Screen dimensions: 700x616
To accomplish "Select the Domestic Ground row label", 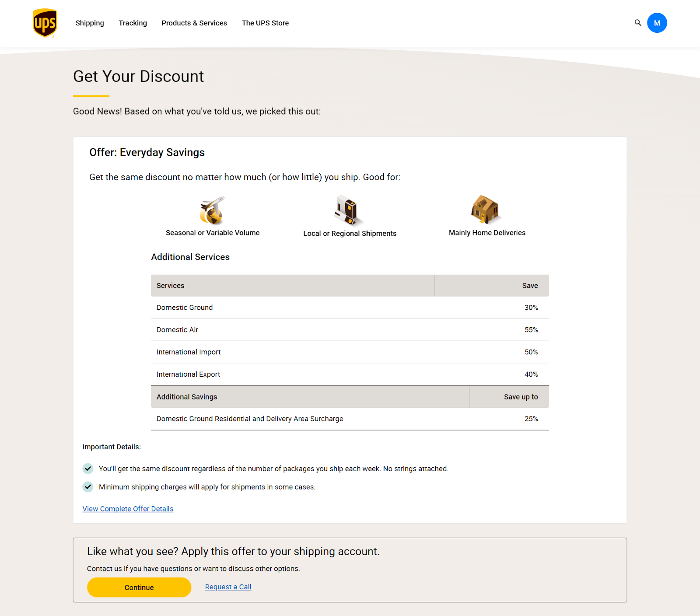I will pos(185,308).
